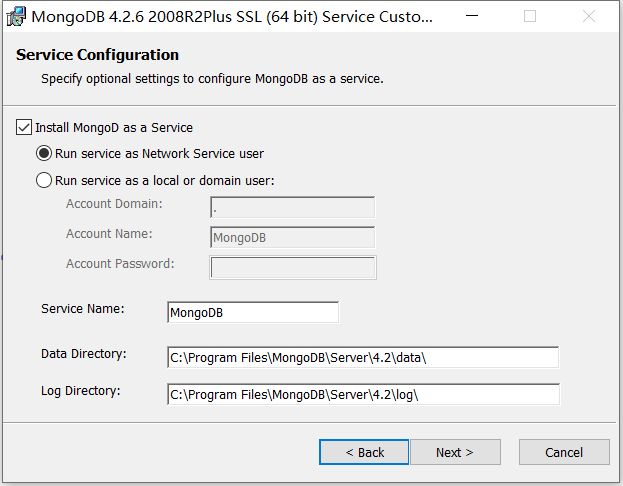This screenshot has height=486, width=623.
Task: Click the MongoDB installer icon in title bar
Action: pos(16,17)
